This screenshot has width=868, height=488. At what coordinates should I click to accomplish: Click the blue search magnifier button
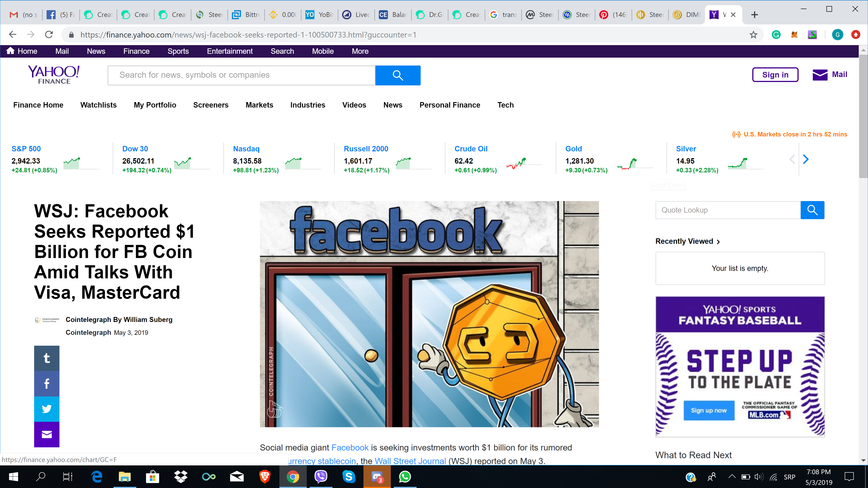tap(398, 75)
